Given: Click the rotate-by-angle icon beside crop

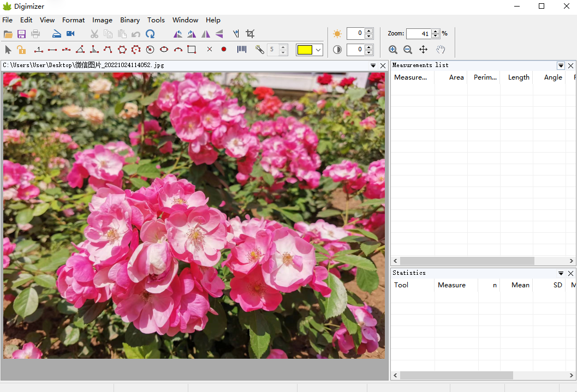Looking at the screenshot, I should click(236, 34).
